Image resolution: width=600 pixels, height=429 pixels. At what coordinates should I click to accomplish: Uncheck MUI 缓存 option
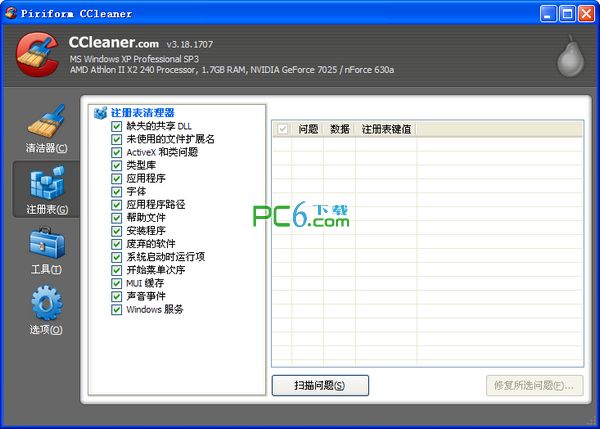pyautogui.click(x=116, y=283)
